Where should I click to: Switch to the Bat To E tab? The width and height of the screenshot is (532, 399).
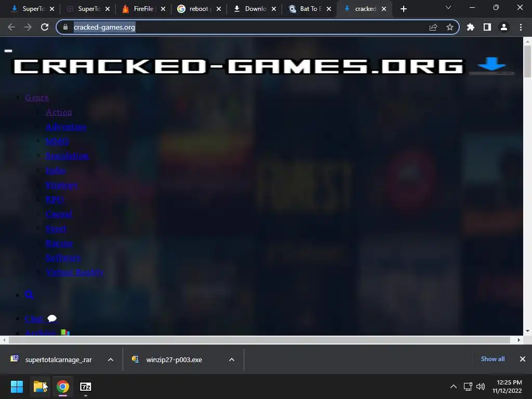coord(310,9)
